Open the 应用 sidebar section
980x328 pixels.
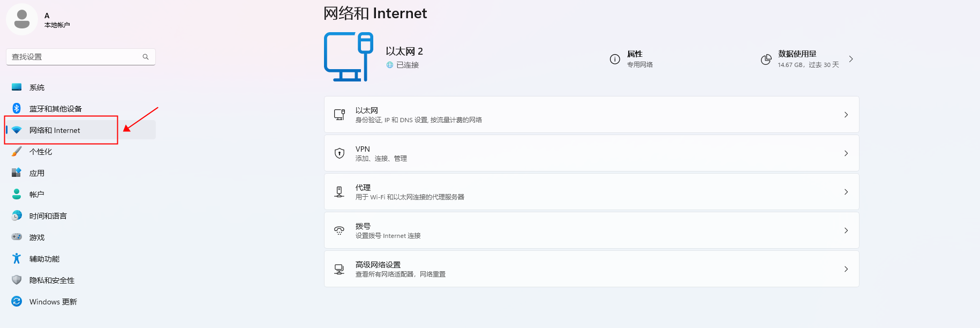pos(37,173)
